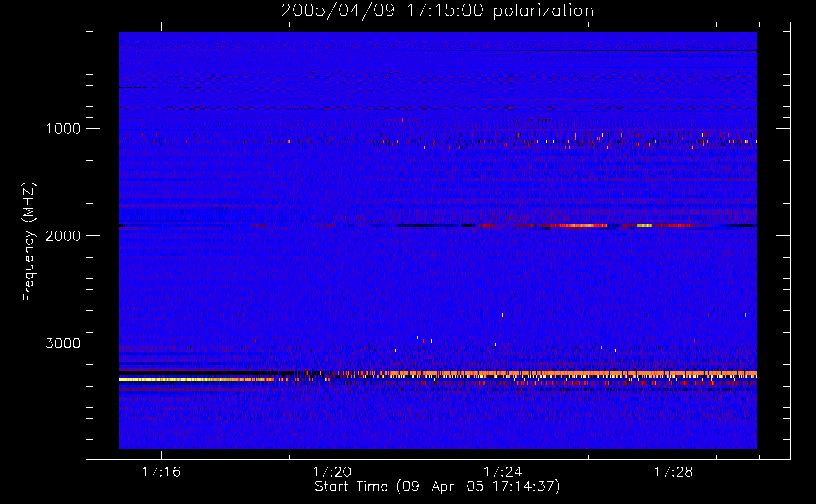Click the 'Start Time (09-Apr-05 17:14:37)' label
Image resolution: width=816 pixels, height=504 pixels.
pos(437,487)
